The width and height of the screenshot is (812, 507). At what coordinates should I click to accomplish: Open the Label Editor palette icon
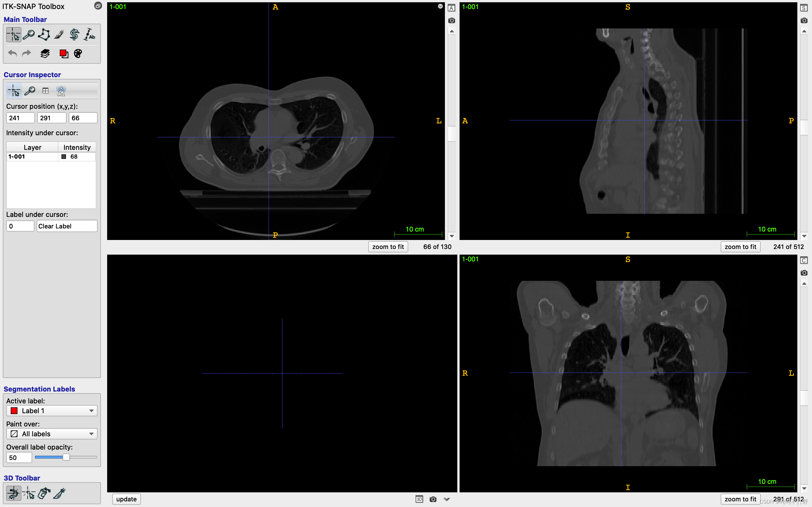pyautogui.click(x=78, y=54)
